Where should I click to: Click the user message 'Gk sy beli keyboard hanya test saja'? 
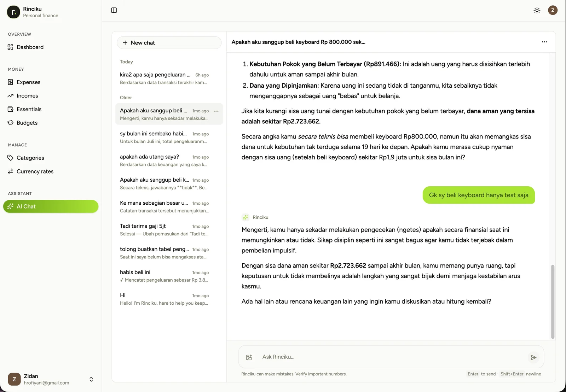[479, 195]
